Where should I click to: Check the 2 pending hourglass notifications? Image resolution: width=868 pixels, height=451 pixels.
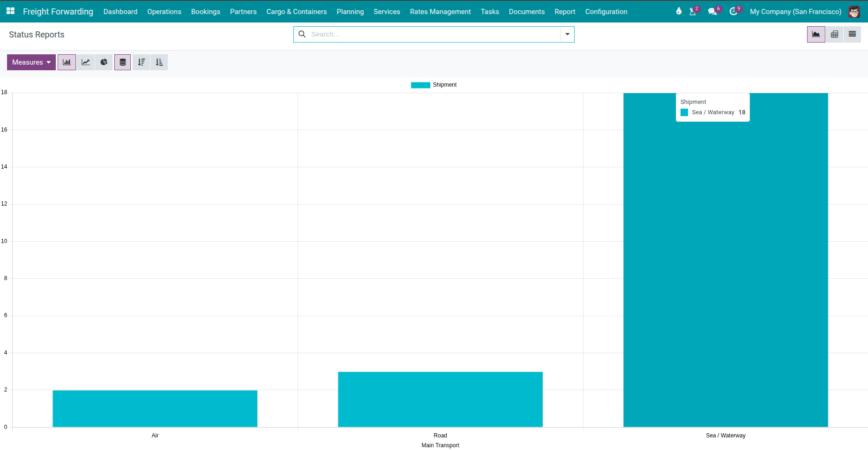693,11
